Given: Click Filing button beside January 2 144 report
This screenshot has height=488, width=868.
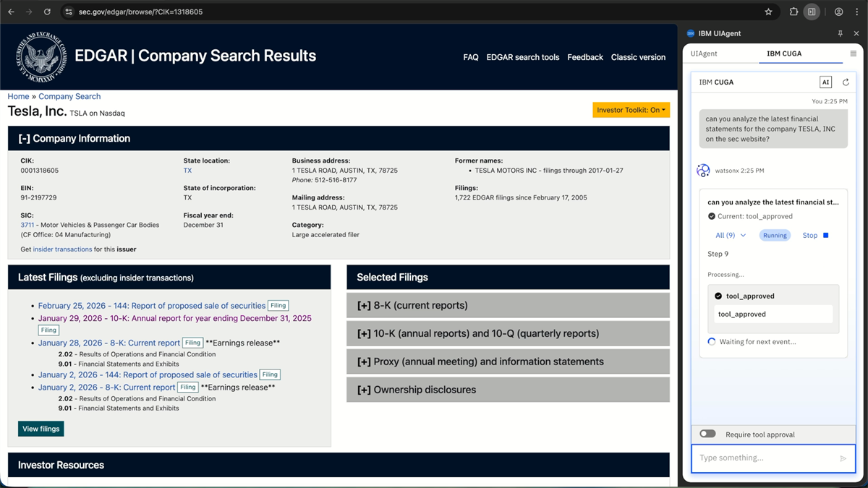Looking at the screenshot, I should [x=270, y=374].
